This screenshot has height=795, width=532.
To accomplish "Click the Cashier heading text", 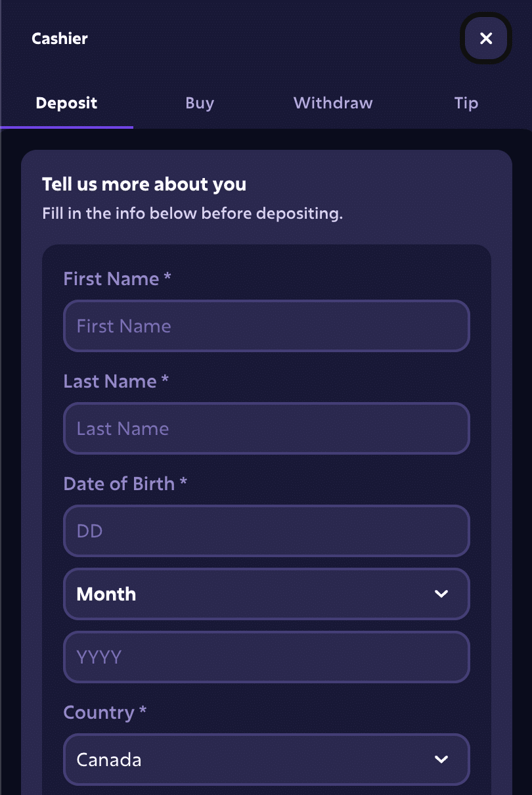I will pos(59,38).
